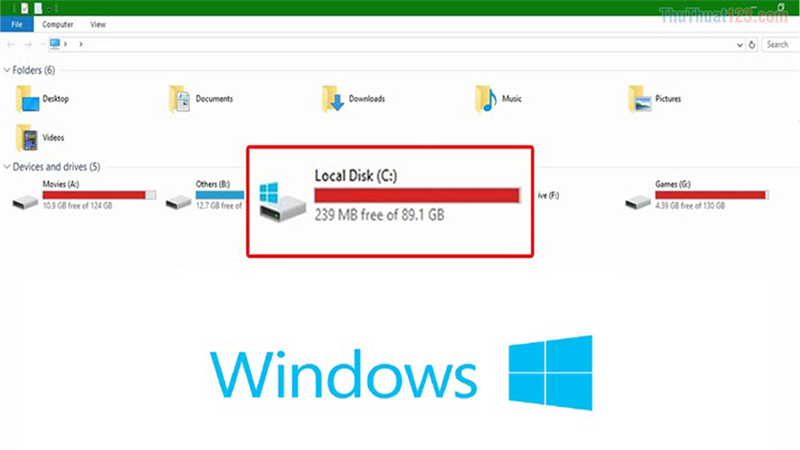Collapse the Folders (6) section
This screenshot has width=800, height=450.
[x=7, y=70]
